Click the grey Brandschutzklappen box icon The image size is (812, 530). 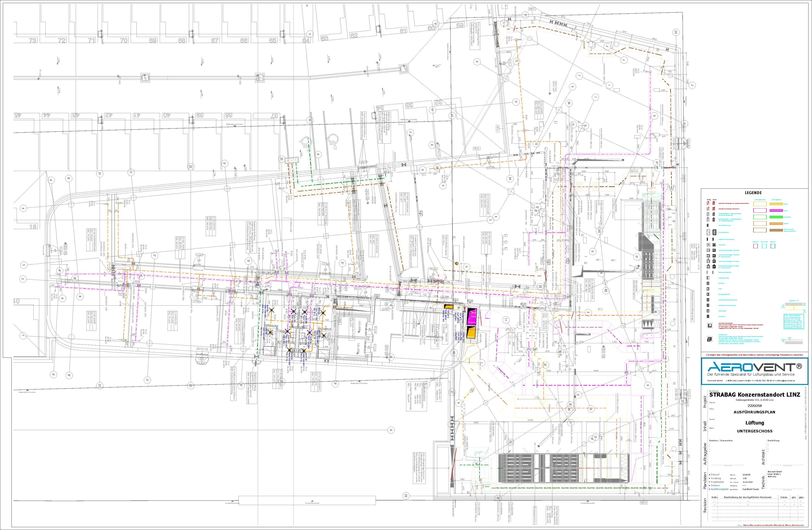[710, 325]
